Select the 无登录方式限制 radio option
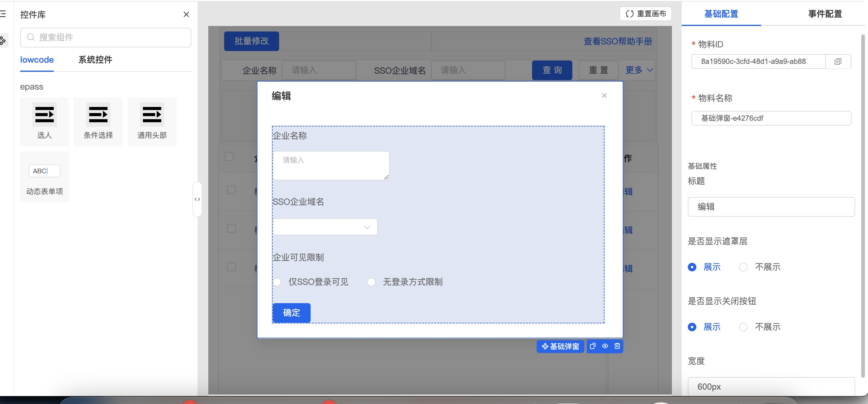The width and height of the screenshot is (868, 404). pyautogui.click(x=371, y=282)
